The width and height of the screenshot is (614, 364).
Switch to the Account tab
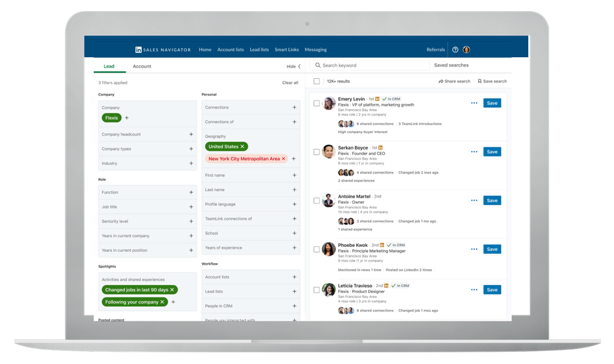point(142,67)
